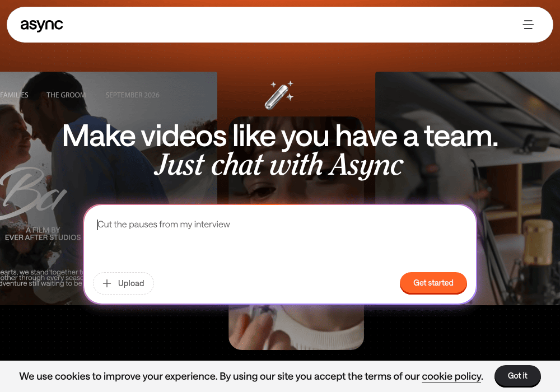Click the async logo

pyautogui.click(x=41, y=25)
